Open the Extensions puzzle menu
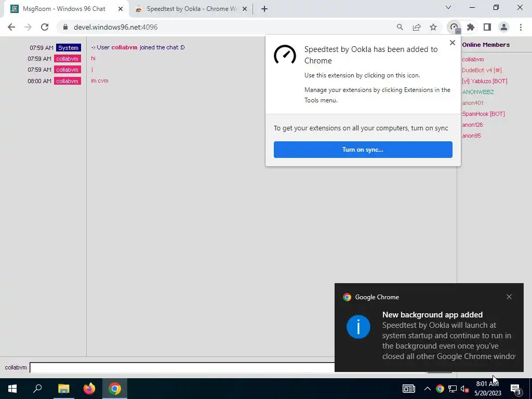532x399 pixels. point(471,27)
